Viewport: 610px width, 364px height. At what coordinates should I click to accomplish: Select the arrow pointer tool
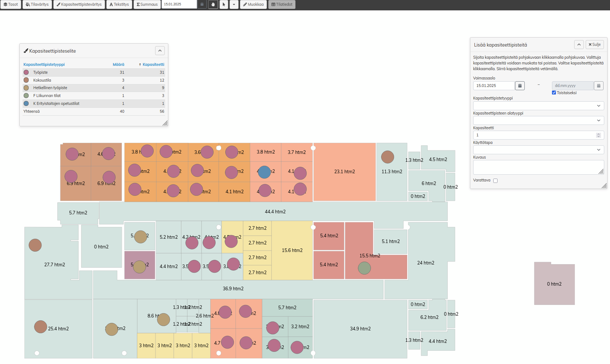point(224,4)
